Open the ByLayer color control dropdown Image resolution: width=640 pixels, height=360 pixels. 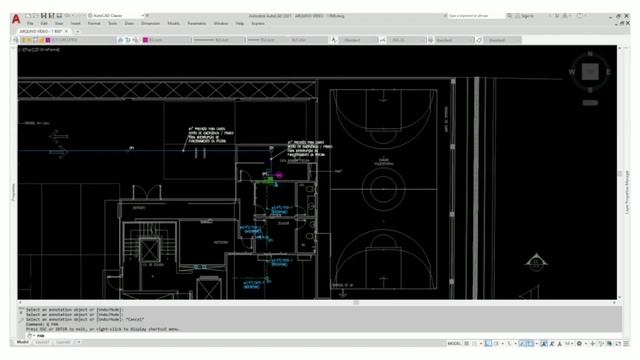[x=167, y=40]
